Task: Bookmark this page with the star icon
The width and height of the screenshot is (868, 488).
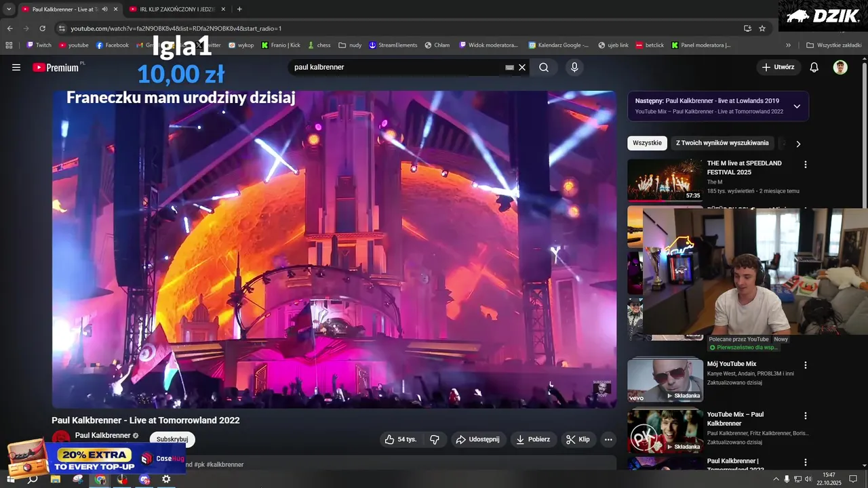Action: 762,28
